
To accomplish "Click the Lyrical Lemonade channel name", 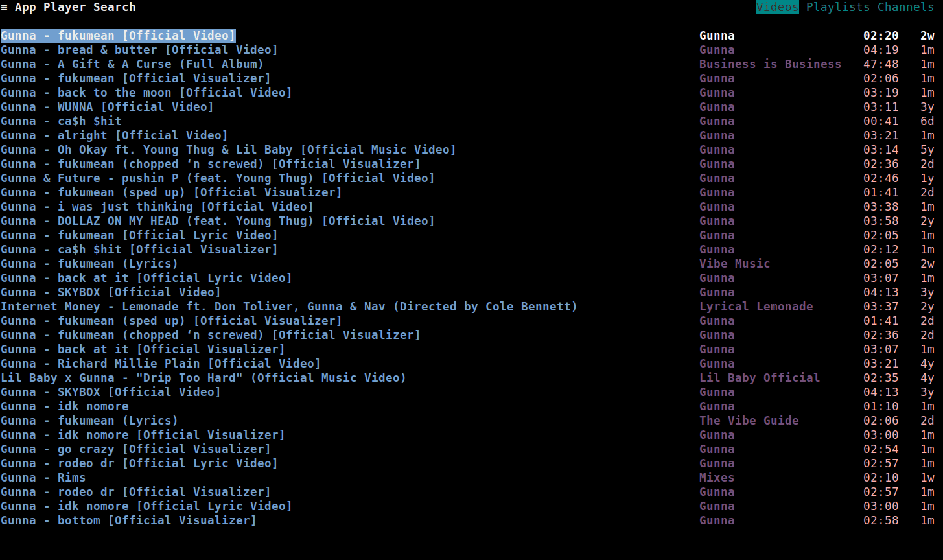I will [756, 307].
